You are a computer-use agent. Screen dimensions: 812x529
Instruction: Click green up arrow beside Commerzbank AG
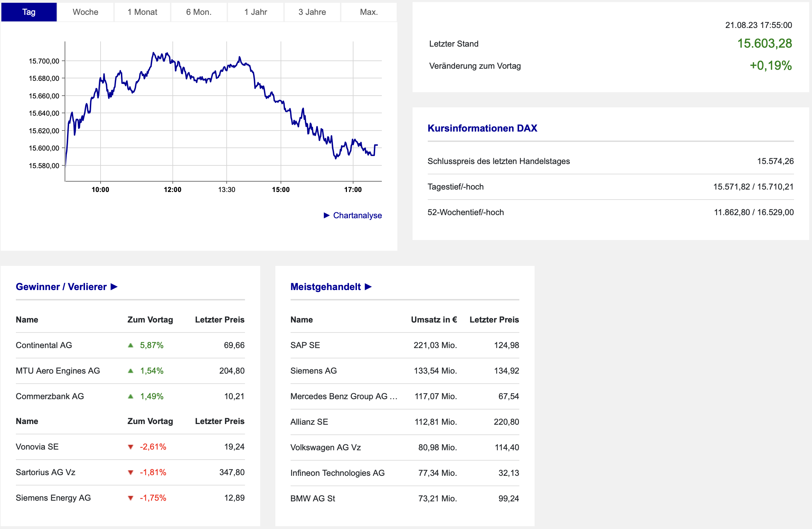[131, 396]
